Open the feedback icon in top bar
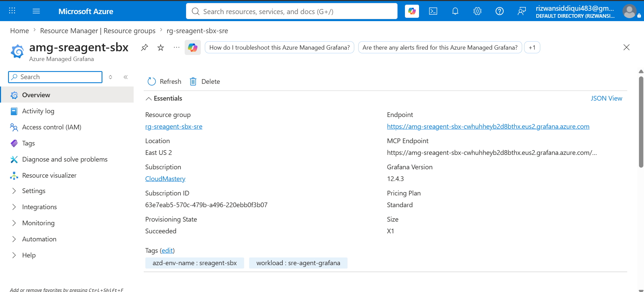Image resolution: width=644 pixels, height=292 pixels. (521, 11)
